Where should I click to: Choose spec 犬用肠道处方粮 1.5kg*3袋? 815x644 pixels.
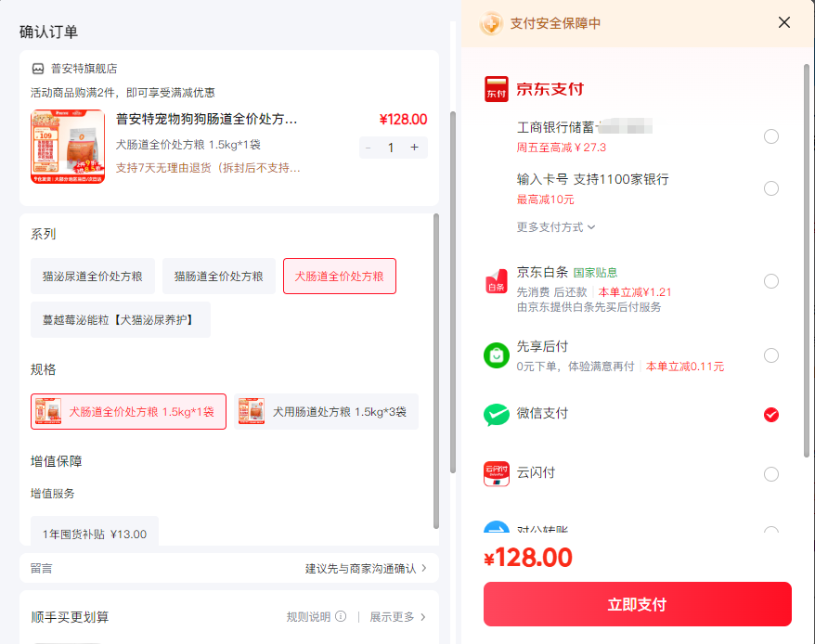click(326, 412)
